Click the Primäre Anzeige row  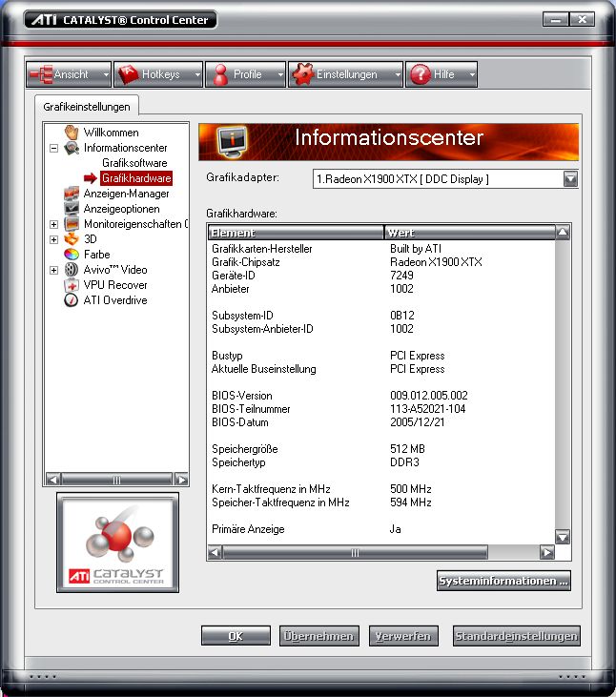381,529
